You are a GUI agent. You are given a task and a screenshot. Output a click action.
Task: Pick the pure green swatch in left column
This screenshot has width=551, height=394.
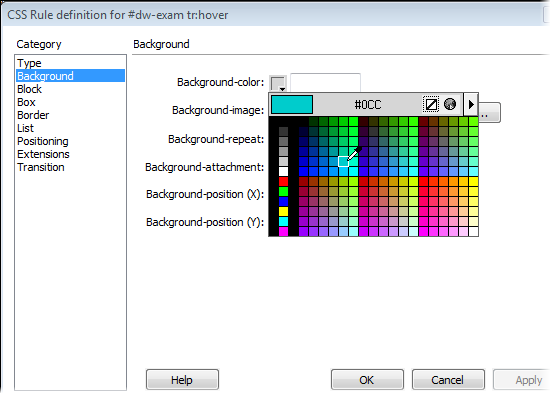click(x=283, y=192)
